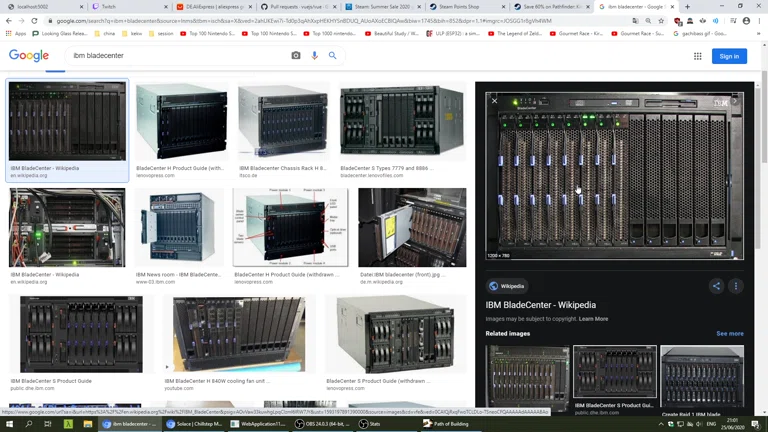Bookmark this page with the star
Image resolution: width=768 pixels, height=432 pixels.
661,21
